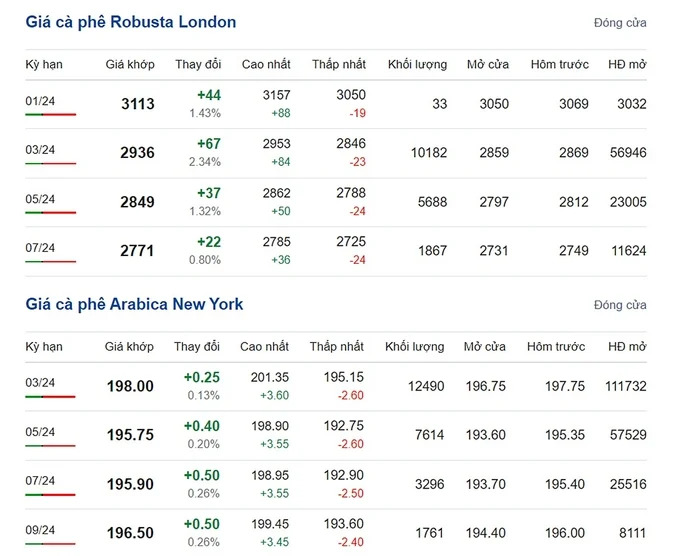The image size is (680, 556).
Task: Click the green-red range bar under 01/24
Action: (50, 115)
